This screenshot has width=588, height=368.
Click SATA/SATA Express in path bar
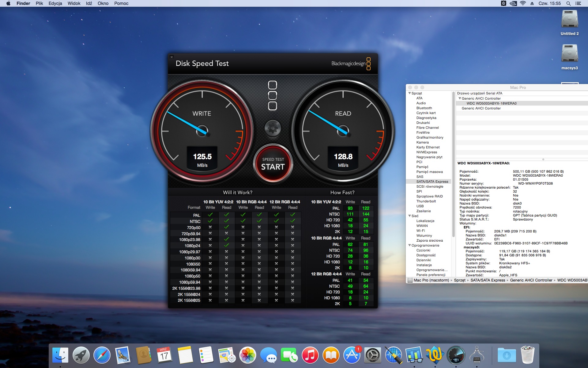[x=488, y=280]
